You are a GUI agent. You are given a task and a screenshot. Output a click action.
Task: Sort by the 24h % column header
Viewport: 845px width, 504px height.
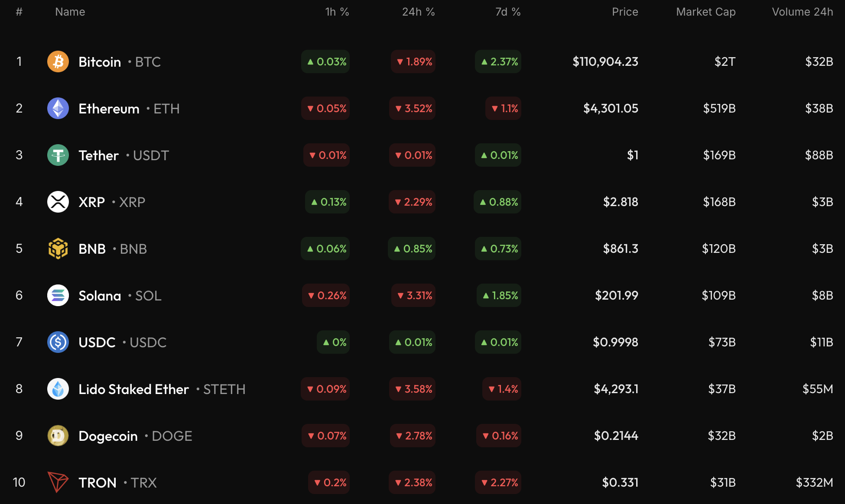[x=418, y=12]
